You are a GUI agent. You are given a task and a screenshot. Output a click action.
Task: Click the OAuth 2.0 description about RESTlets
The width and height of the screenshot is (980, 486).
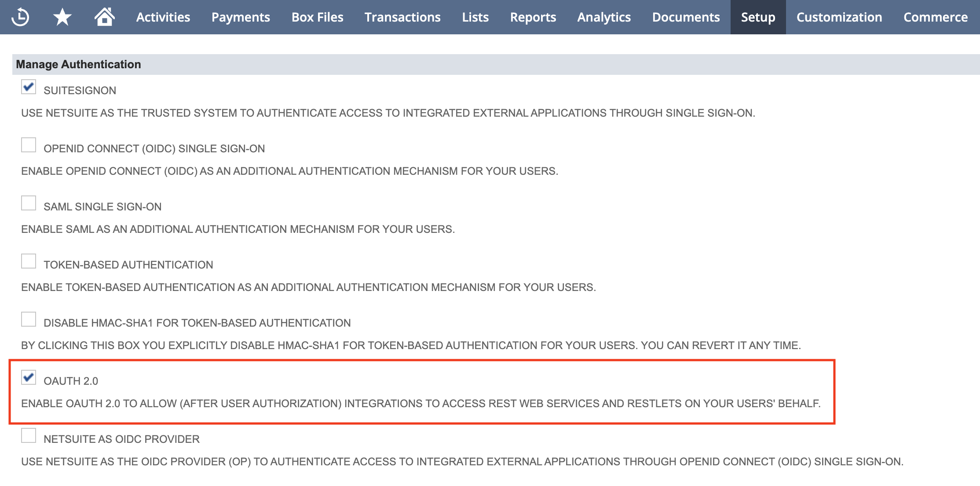421,404
